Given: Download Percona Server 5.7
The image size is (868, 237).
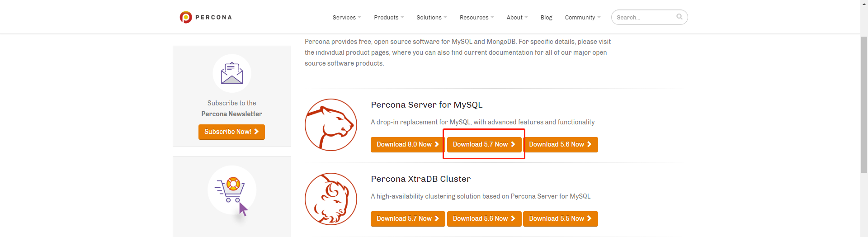Looking at the screenshot, I should click(x=484, y=145).
